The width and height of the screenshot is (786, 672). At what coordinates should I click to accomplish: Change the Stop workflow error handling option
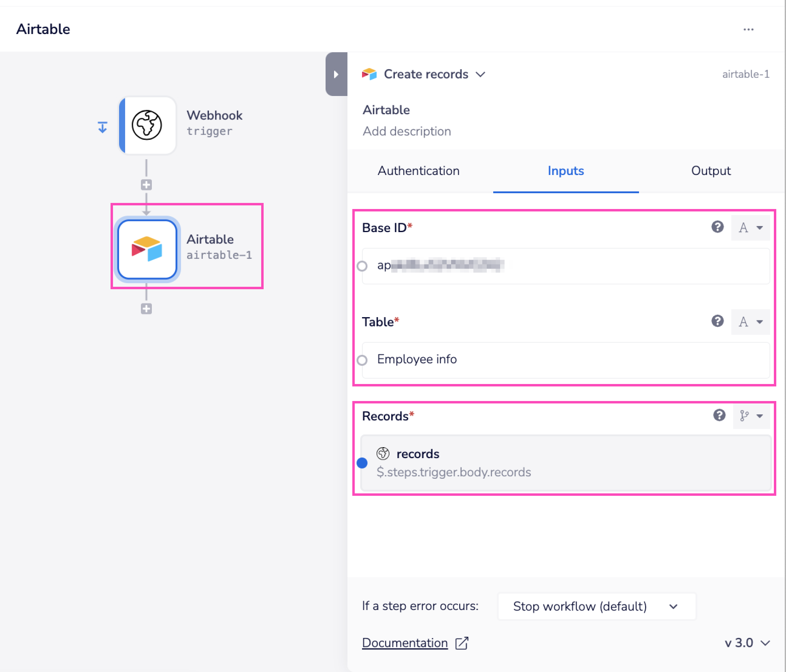click(x=595, y=606)
